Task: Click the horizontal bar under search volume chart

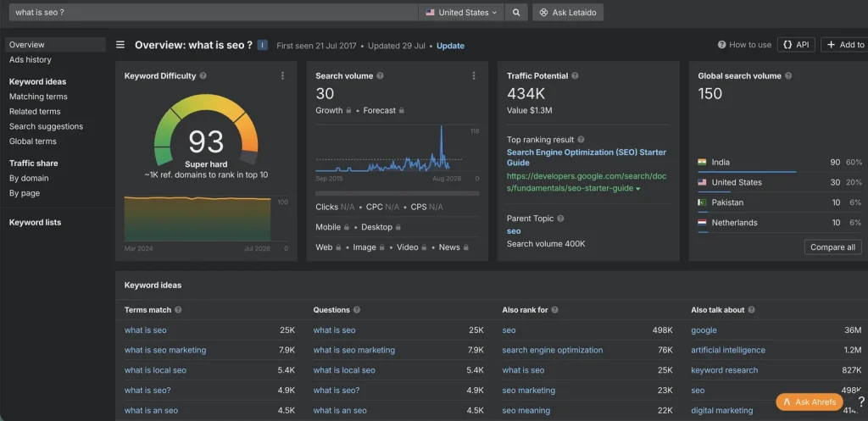Action: 398,194
